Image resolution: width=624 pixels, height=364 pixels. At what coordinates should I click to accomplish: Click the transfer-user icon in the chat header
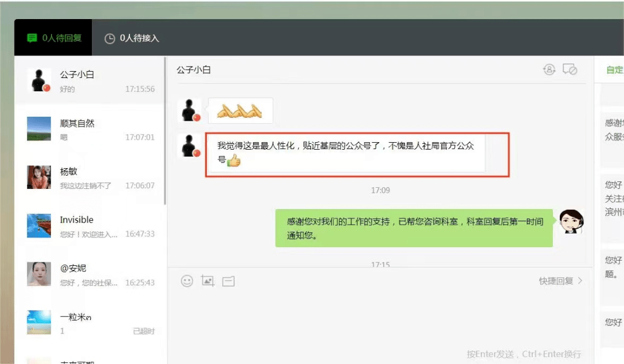click(549, 69)
